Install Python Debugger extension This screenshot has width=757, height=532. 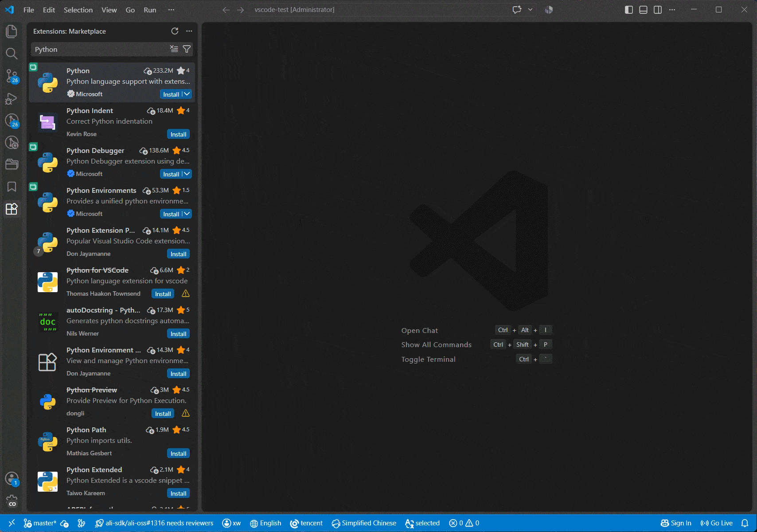[171, 174]
